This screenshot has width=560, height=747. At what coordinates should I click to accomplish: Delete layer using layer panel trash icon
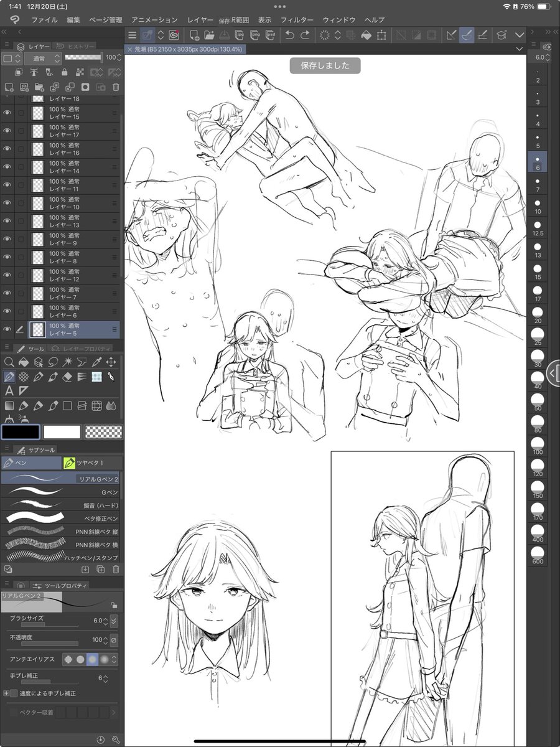click(116, 87)
